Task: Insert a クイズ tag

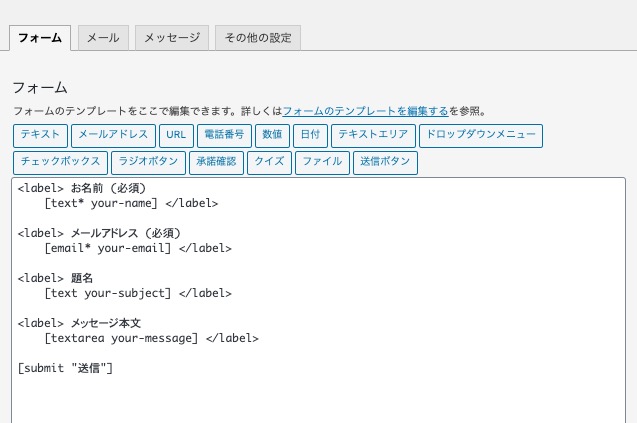Action: tap(269, 163)
